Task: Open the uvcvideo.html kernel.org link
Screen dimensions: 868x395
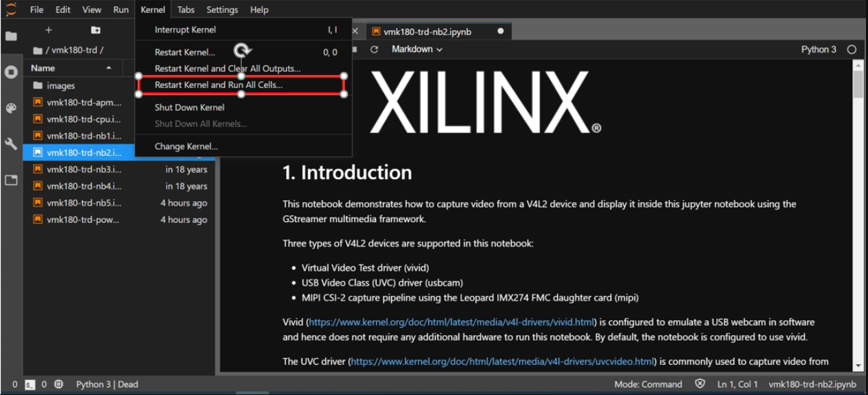Action: 502,361
